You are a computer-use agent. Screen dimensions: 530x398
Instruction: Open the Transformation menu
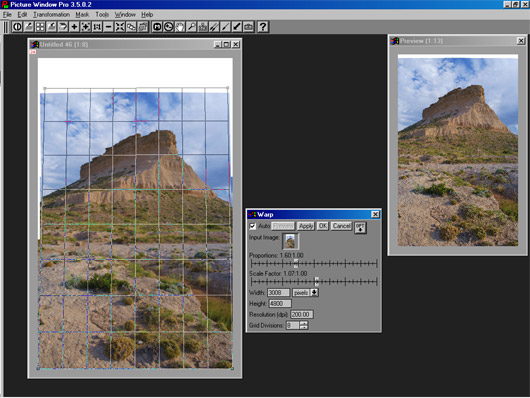51,15
